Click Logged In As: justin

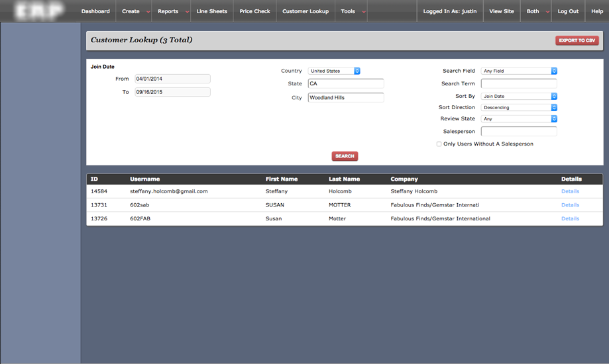click(x=450, y=11)
